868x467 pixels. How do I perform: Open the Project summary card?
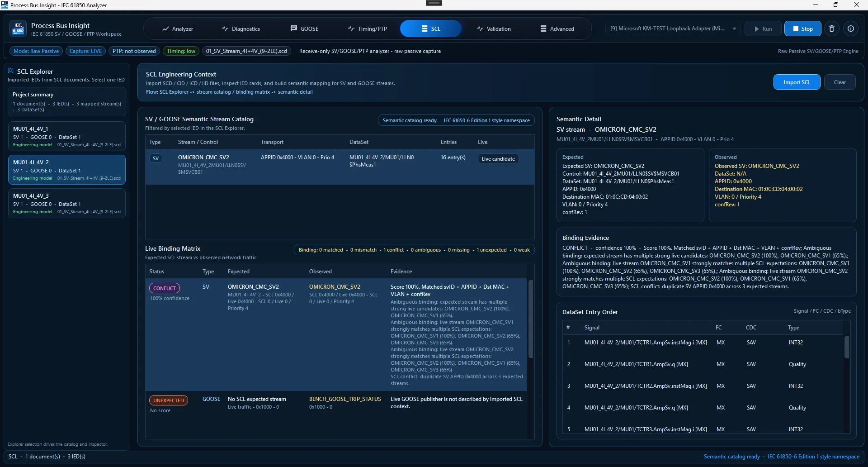tap(67, 102)
